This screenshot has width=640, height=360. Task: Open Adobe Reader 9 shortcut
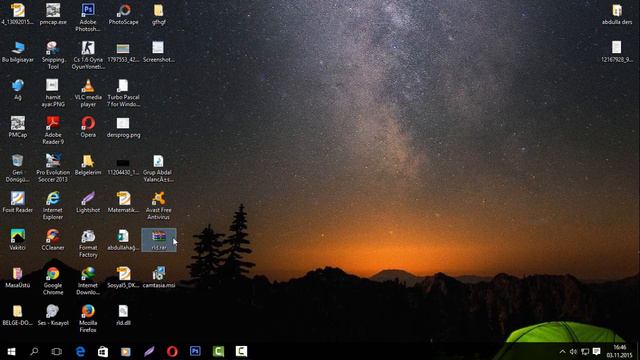click(x=53, y=130)
